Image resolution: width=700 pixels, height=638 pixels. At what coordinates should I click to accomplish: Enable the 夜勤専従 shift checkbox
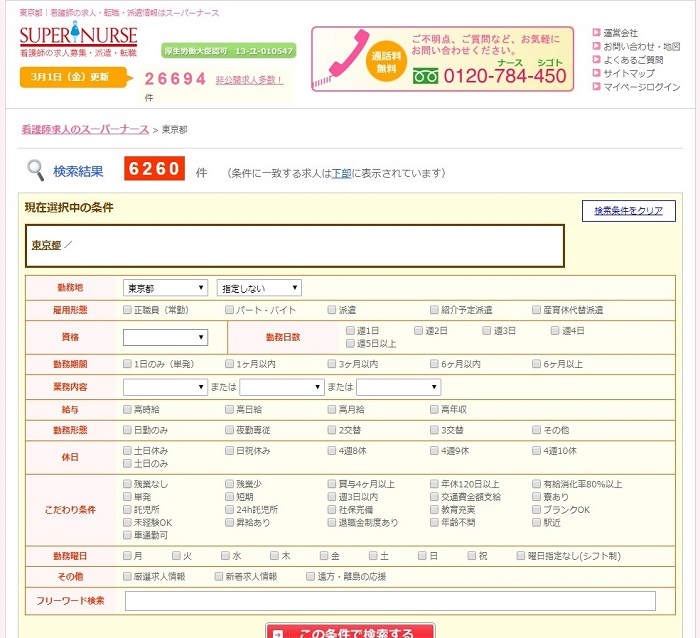(230, 430)
